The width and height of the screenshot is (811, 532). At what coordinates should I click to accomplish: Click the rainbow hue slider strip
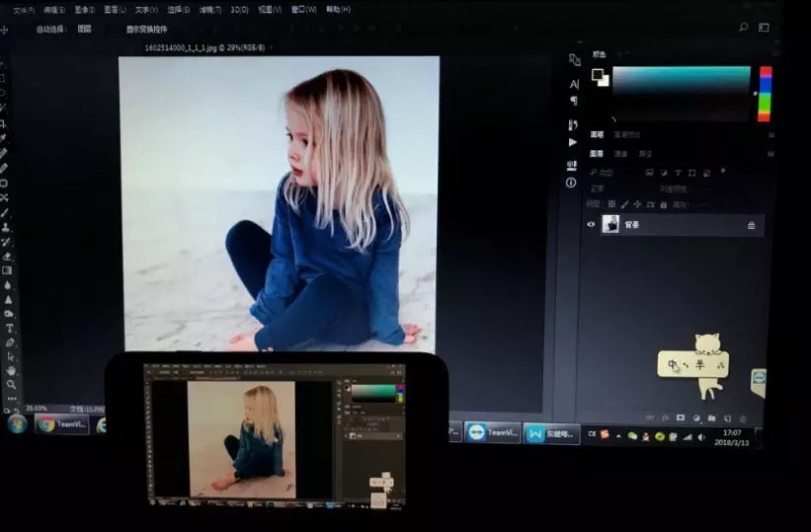coord(765,94)
